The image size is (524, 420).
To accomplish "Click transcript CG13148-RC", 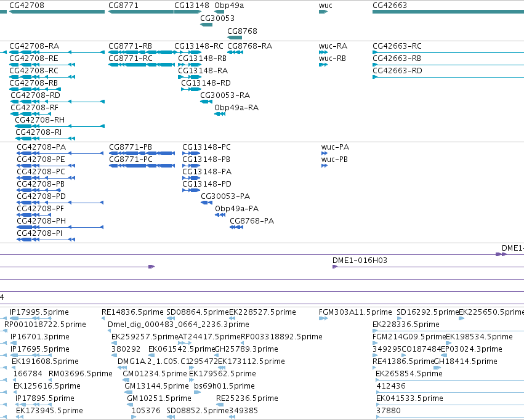I will pyautogui.click(x=199, y=46).
